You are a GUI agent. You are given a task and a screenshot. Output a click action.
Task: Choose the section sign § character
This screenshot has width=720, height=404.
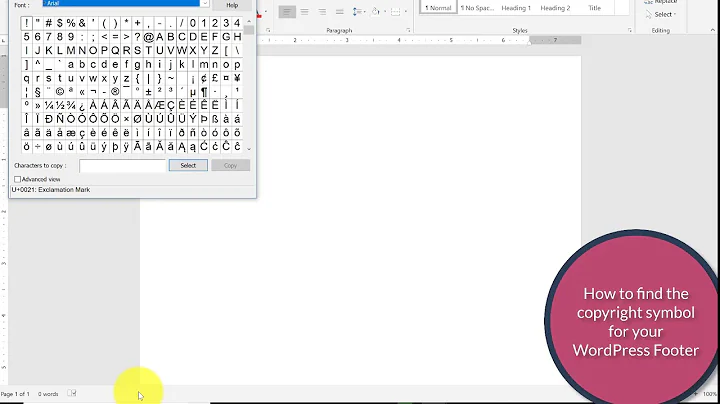38,91
